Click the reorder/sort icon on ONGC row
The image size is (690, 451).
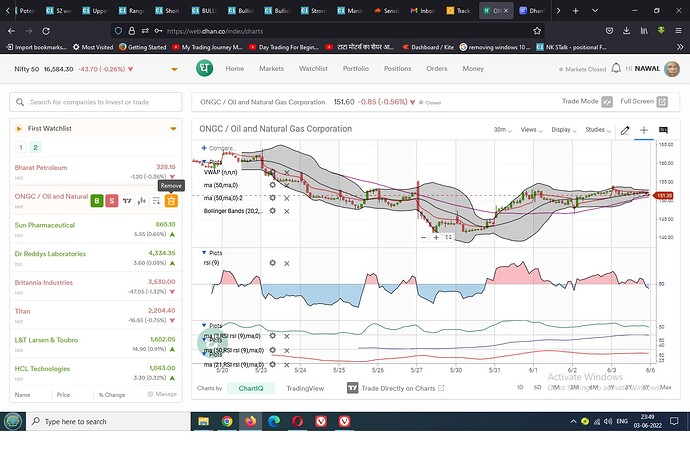click(156, 201)
